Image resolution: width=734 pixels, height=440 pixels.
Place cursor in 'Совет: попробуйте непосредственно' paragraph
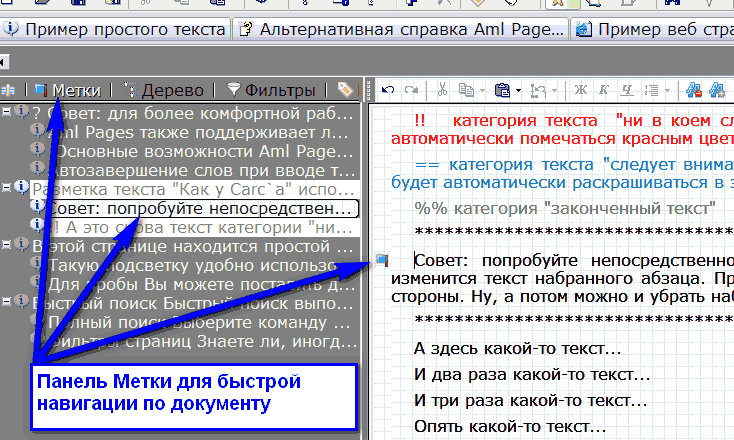pos(562,279)
